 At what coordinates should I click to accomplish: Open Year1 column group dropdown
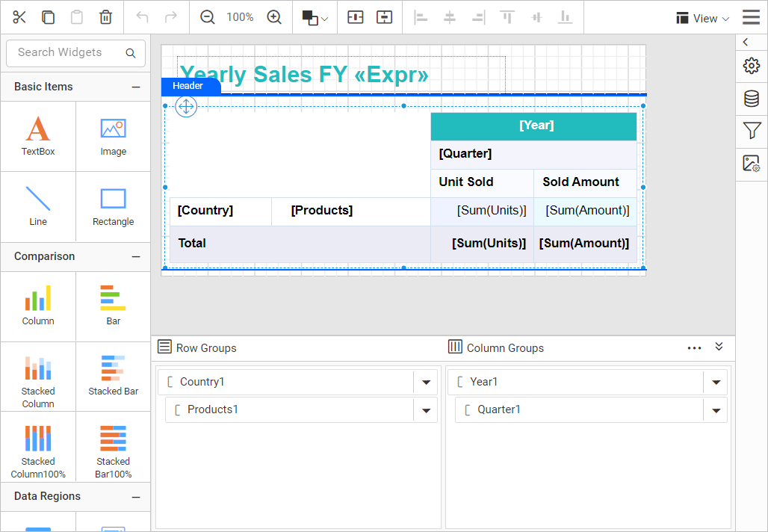tap(716, 382)
